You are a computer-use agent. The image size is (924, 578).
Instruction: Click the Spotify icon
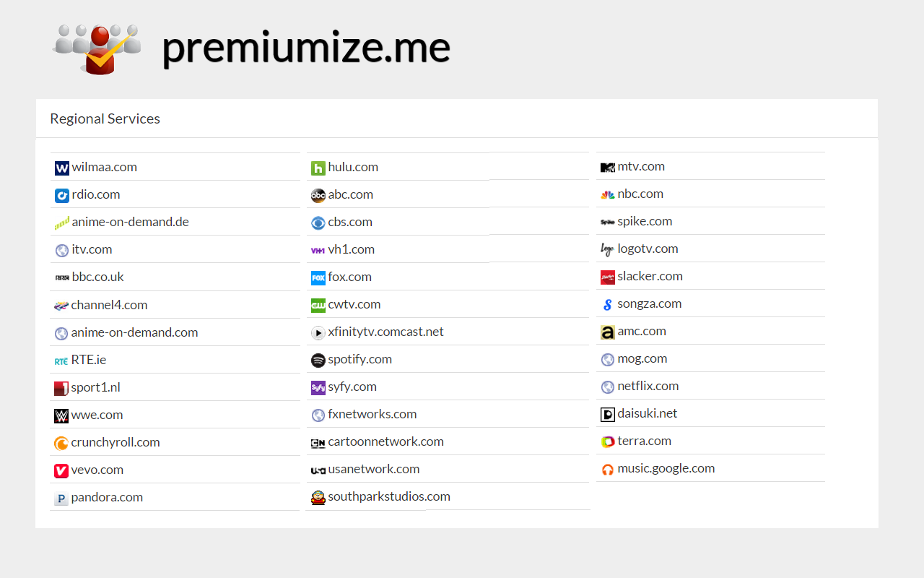(318, 359)
